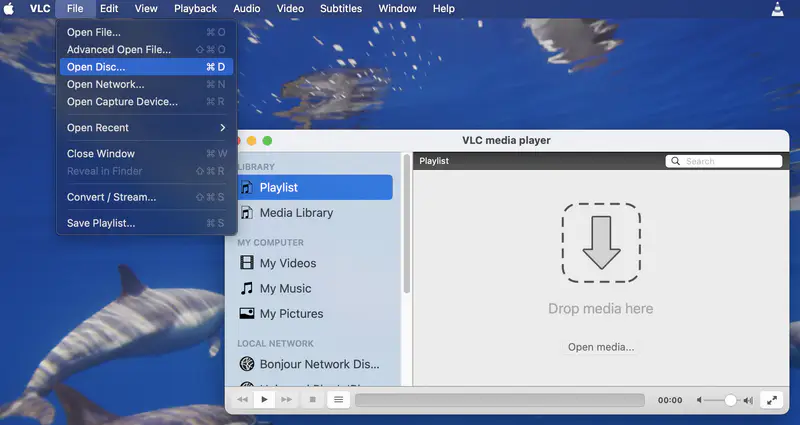Select Open Network... menu item
This screenshot has width=800, height=425.
146,84
